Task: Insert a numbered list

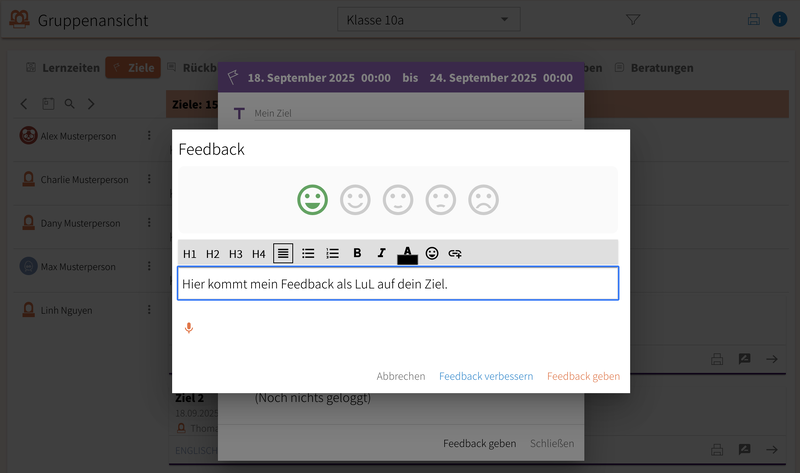Action: [333, 254]
